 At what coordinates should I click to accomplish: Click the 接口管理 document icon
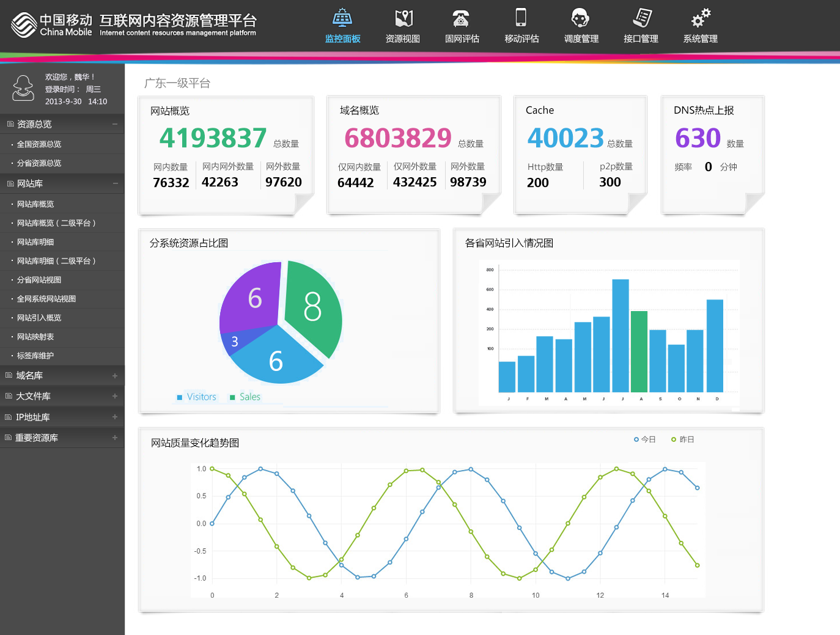point(641,18)
